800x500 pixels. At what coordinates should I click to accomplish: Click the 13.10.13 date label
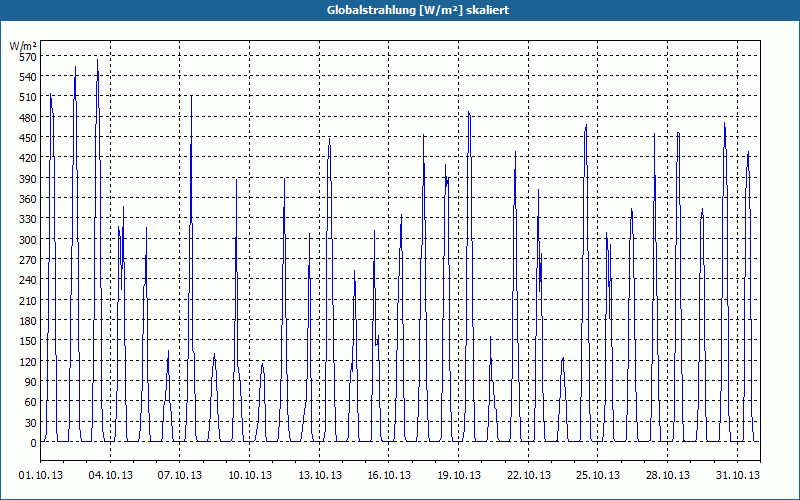point(319,476)
